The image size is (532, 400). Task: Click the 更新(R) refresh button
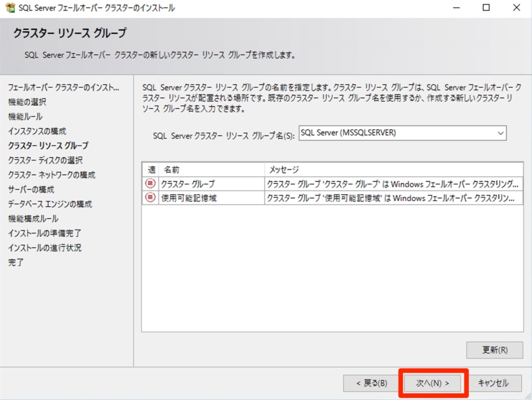pos(495,350)
